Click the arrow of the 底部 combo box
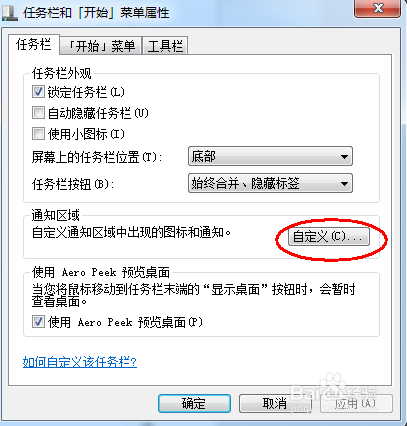Image resolution: width=407 pixels, height=426 pixels. tap(344, 156)
